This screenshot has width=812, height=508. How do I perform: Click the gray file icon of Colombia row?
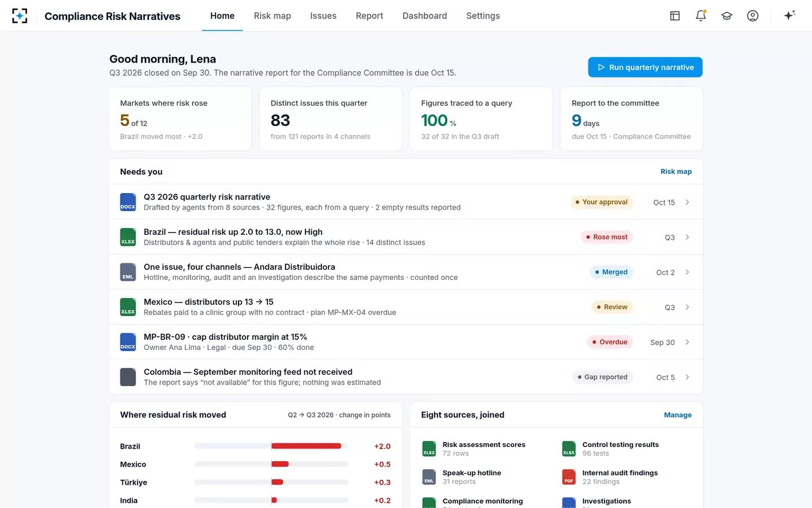tap(128, 377)
